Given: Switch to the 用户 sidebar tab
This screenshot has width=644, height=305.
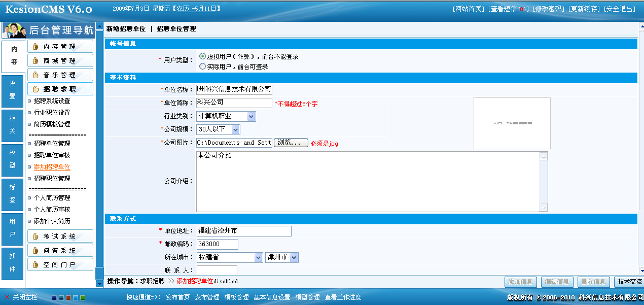Looking at the screenshot, I should pos(12,228).
